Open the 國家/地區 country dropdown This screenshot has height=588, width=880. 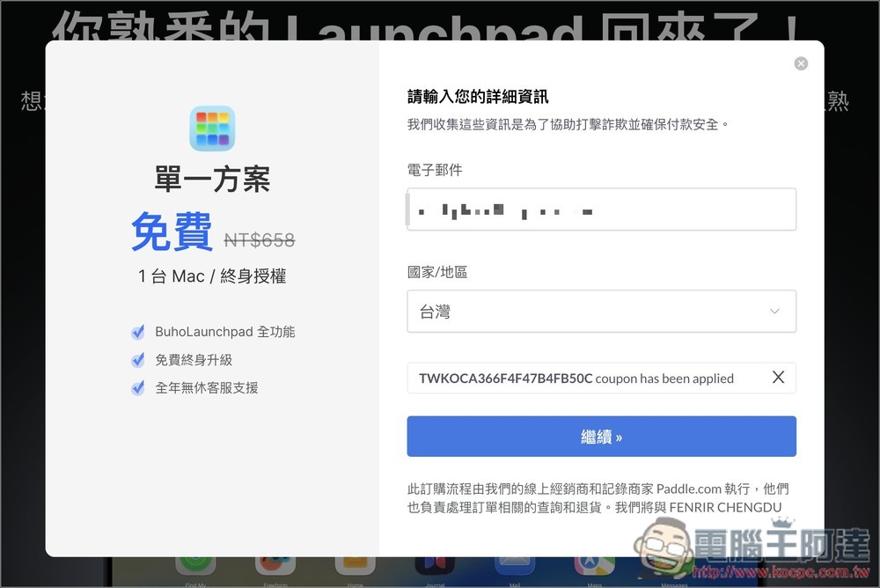coord(601,311)
